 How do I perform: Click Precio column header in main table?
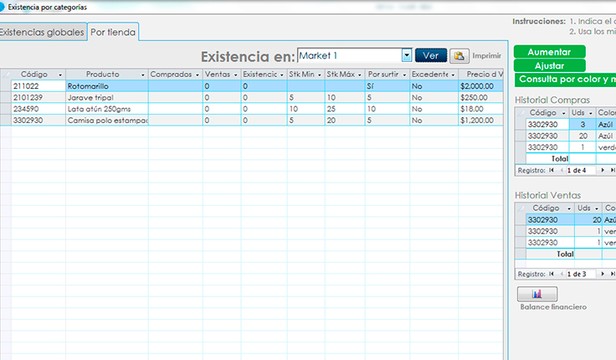(x=481, y=74)
